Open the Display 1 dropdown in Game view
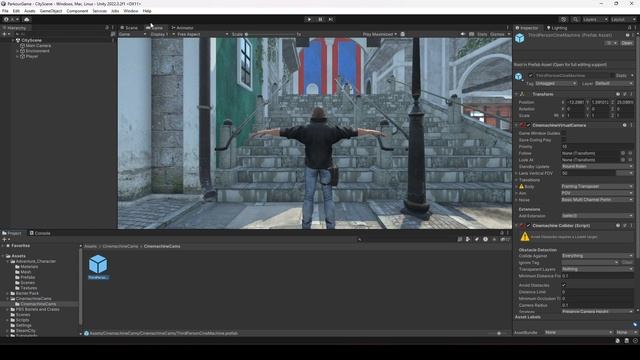 click(x=162, y=34)
